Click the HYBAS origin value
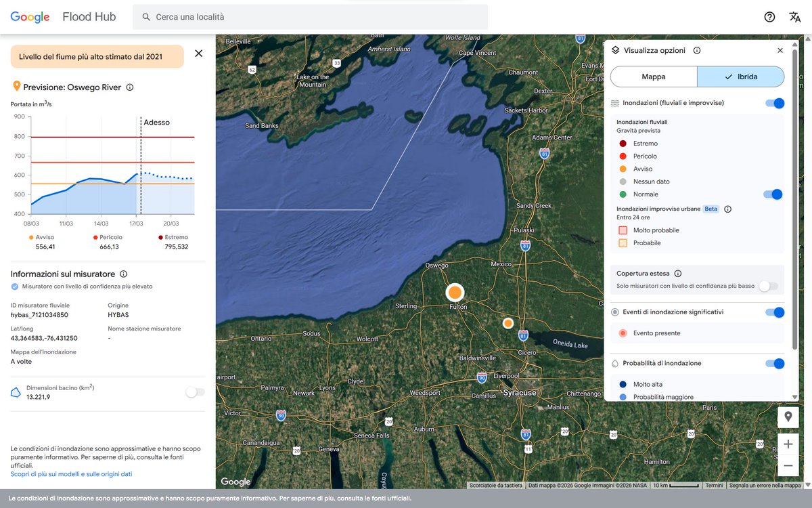The image size is (812, 508). (118, 315)
